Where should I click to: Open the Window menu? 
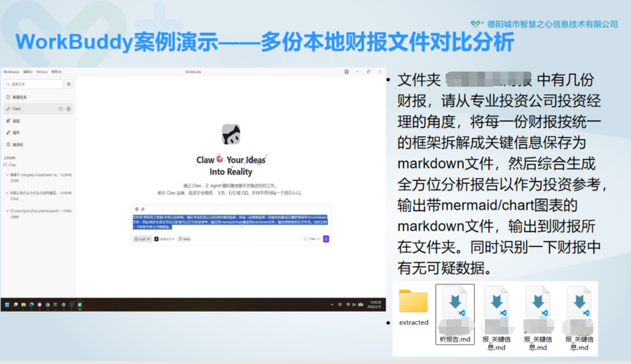click(x=42, y=72)
